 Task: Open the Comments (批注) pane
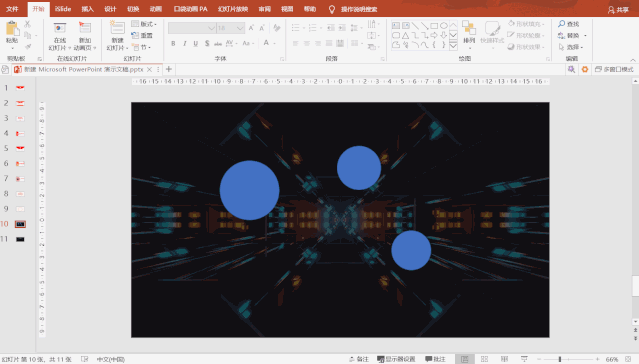[x=435, y=359]
